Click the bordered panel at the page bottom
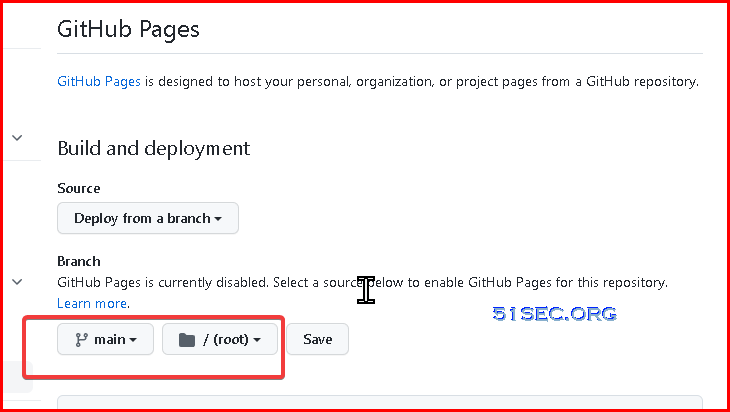Screen dimensions: 730x412 (x=380, y=402)
